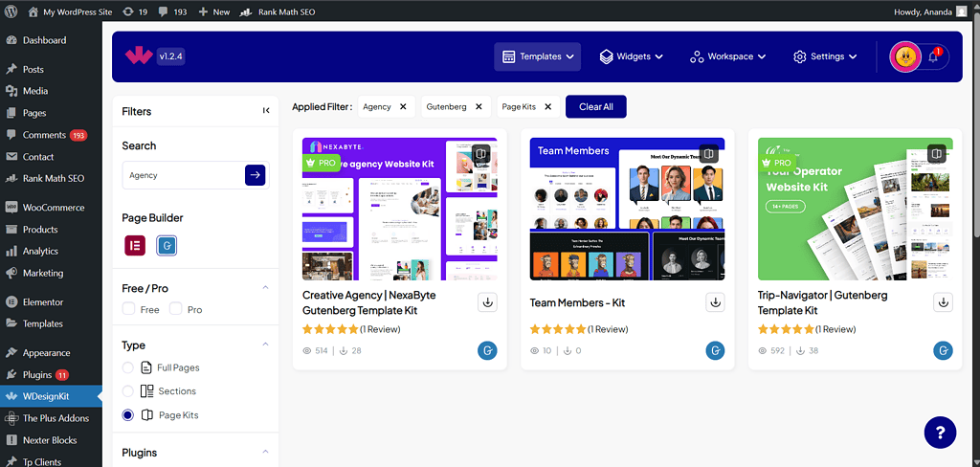Image resolution: width=980 pixels, height=467 pixels.
Task: Download the Trip-Navigator Gutenberg kit
Action: click(x=943, y=302)
